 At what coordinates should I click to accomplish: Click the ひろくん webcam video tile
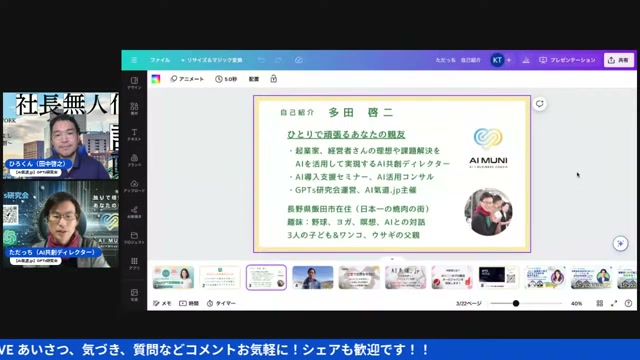point(60,136)
